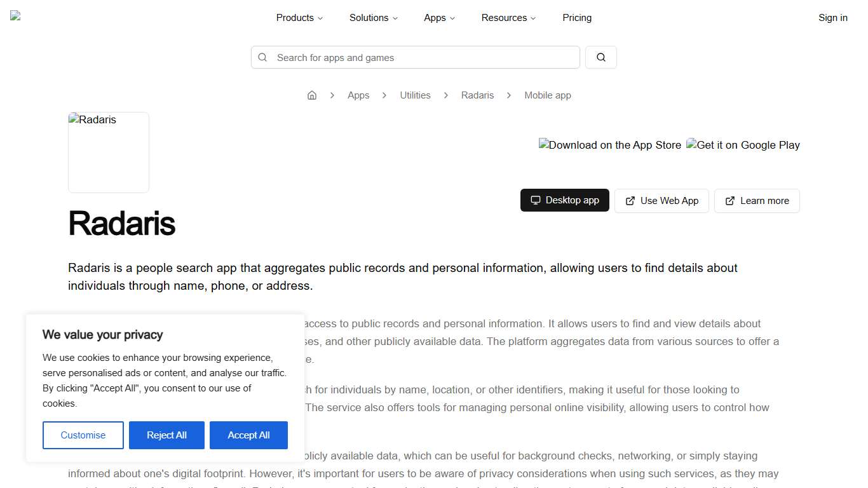Accept all cookies
The image size is (868, 488).
pos(248,435)
